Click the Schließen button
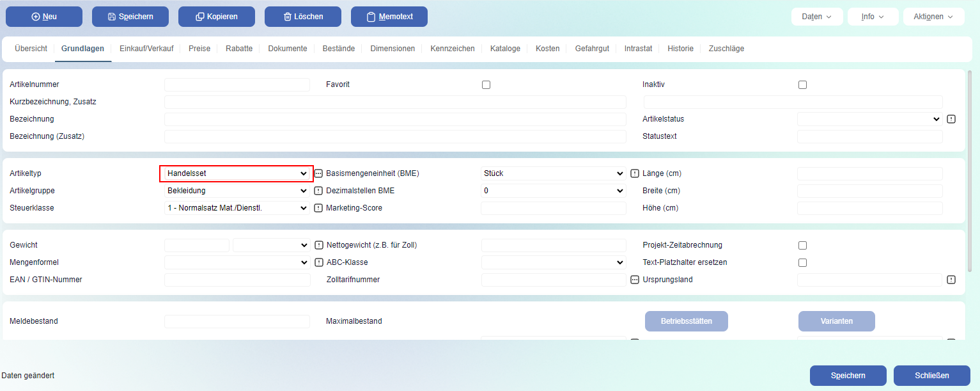This screenshot has height=391, width=980. (x=931, y=376)
